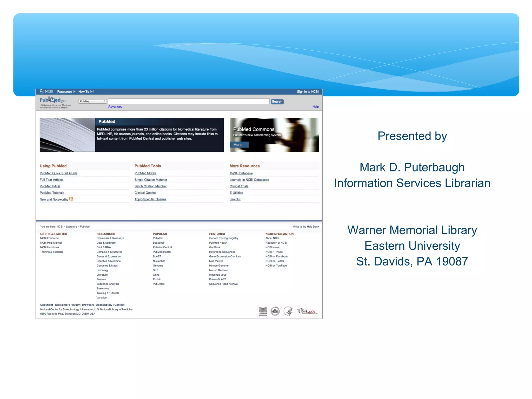Click the Copyright footer link
Image resolution: width=532 pixels, height=399 pixels.
tap(46, 305)
